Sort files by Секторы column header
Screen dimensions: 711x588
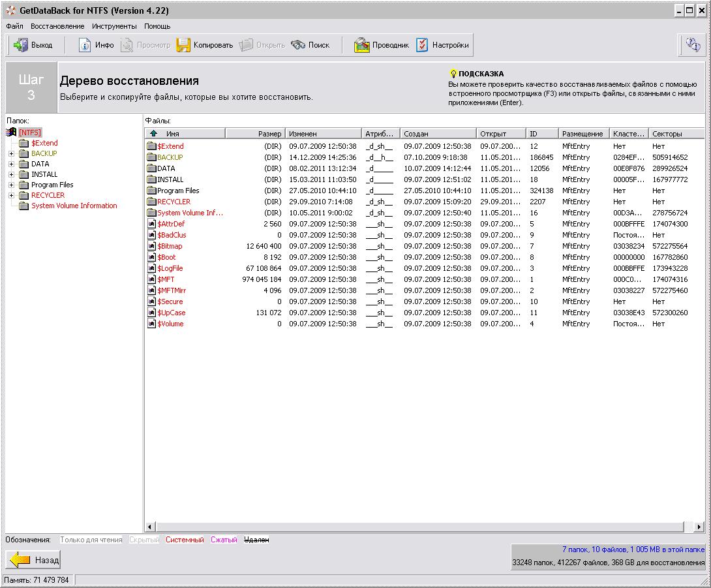(x=676, y=133)
